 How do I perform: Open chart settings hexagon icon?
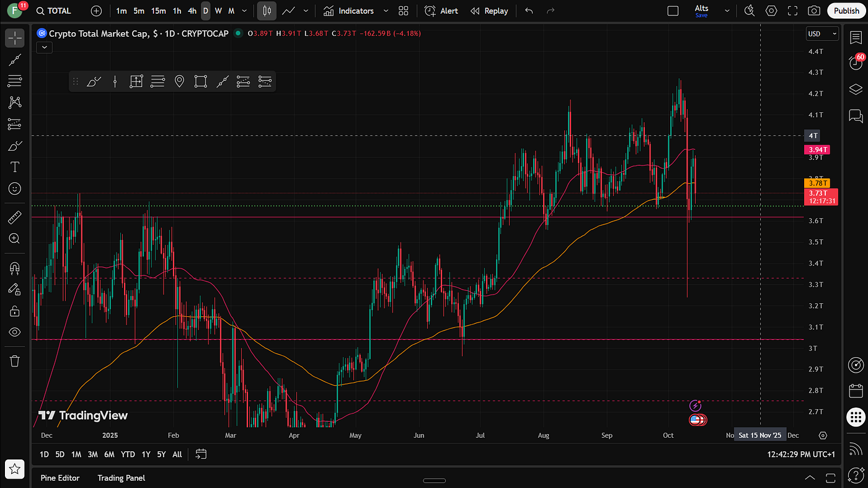[x=771, y=11]
